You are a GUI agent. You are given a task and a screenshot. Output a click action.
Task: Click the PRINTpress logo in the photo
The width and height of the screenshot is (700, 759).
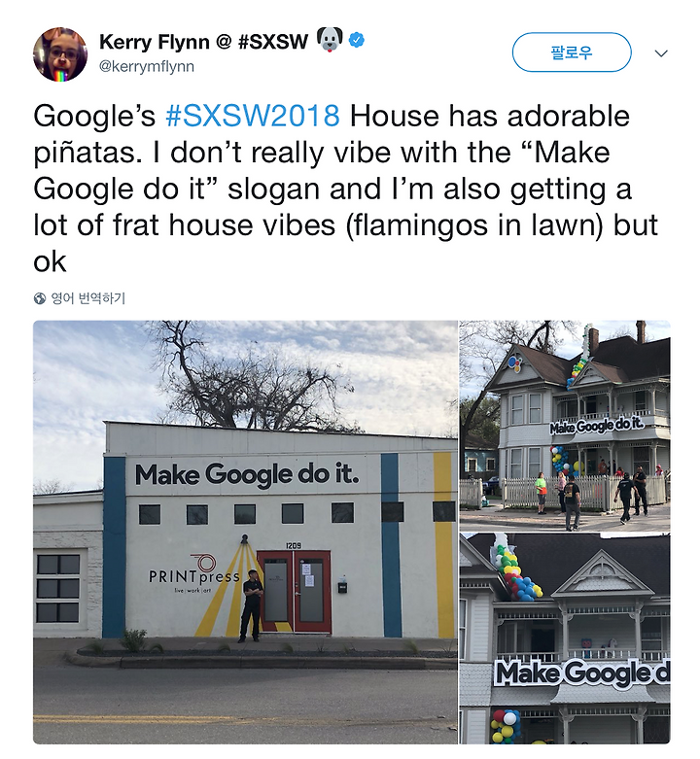click(194, 573)
